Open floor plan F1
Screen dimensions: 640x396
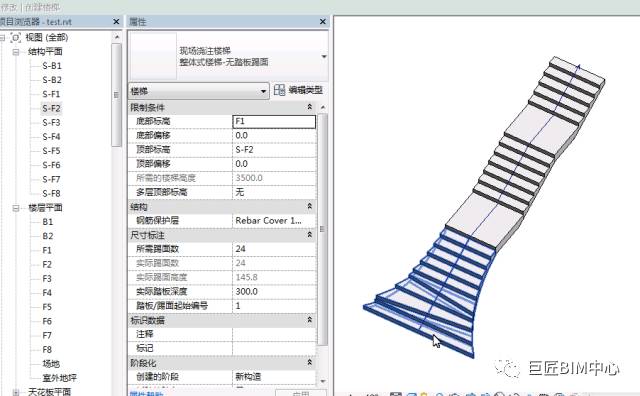point(47,250)
